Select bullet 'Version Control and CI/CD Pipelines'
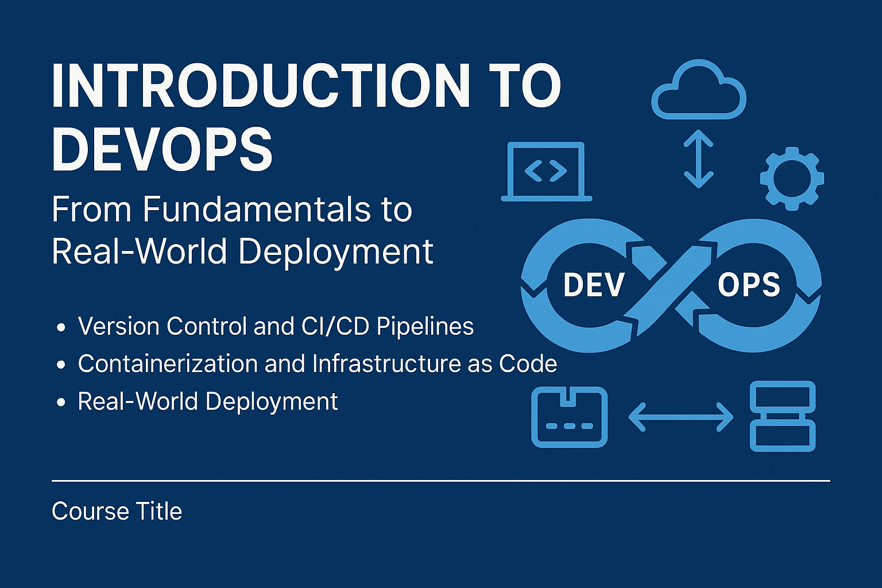This screenshot has width=882, height=588. tap(276, 326)
